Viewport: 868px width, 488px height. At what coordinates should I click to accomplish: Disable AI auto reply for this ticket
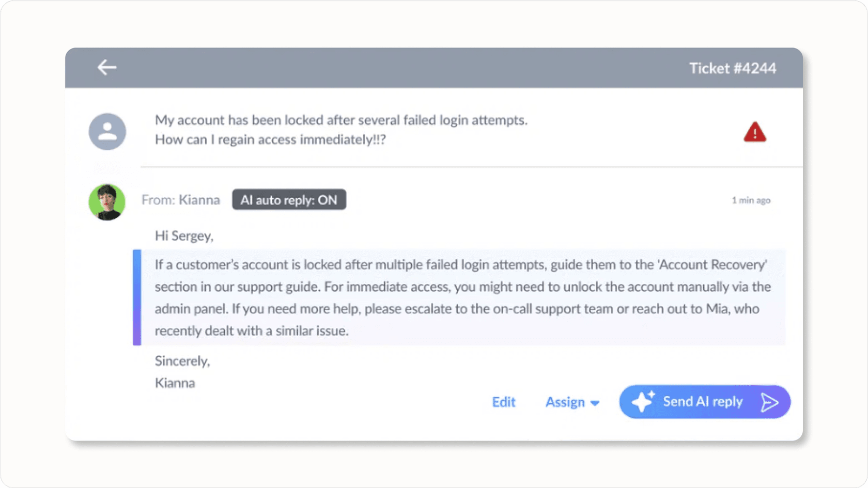pyautogui.click(x=289, y=200)
